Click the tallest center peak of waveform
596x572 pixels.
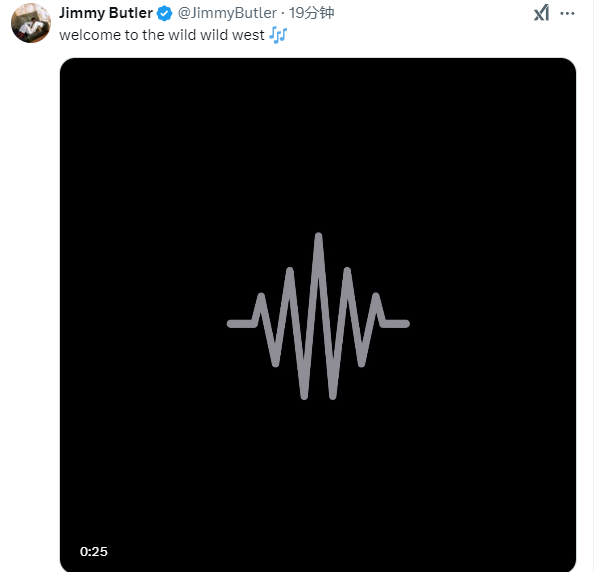(x=318, y=243)
